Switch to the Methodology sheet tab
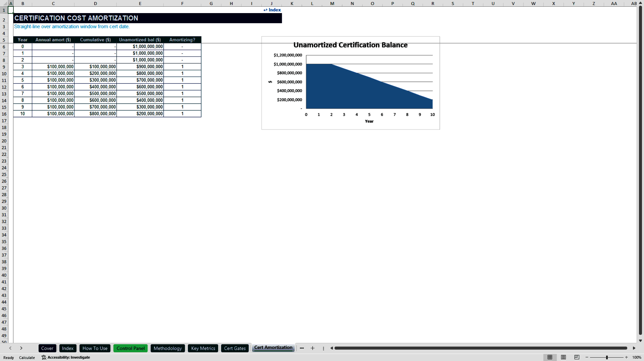Image resolution: width=644 pixels, height=361 pixels. tap(168, 348)
